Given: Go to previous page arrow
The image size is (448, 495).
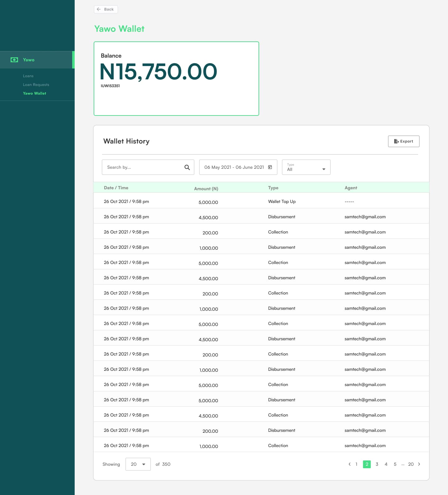Looking at the screenshot, I should (350, 464).
